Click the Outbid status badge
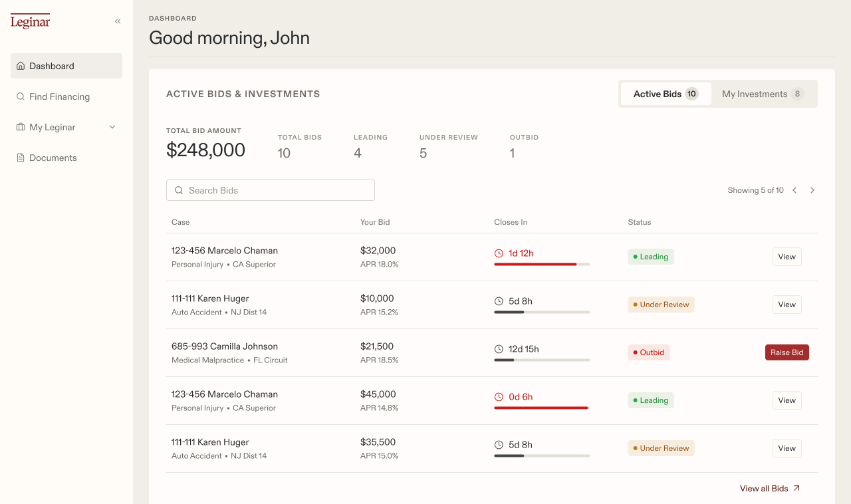Image resolution: width=851 pixels, height=504 pixels. 649,352
